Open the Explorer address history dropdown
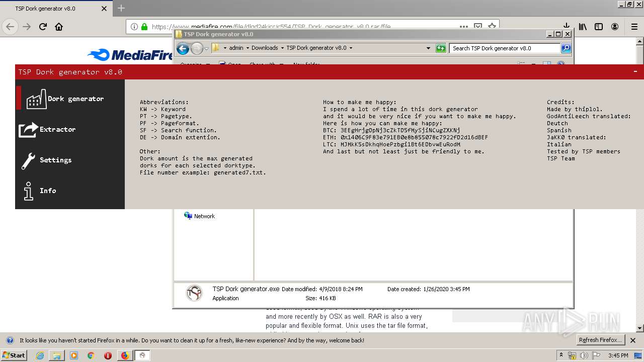The height and width of the screenshot is (362, 644). pyautogui.click(x=428, y=48)
